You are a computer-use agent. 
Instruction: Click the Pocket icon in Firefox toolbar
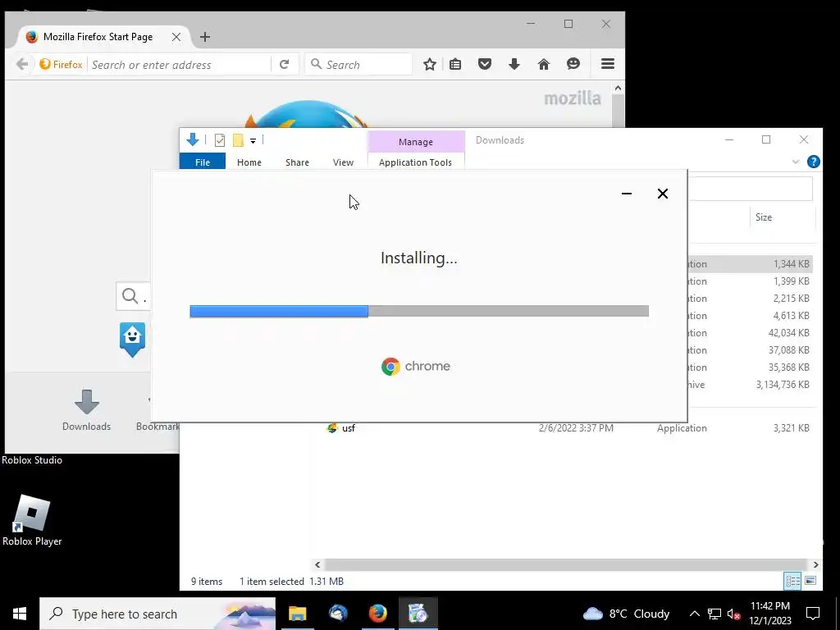[x=485, y=65]
